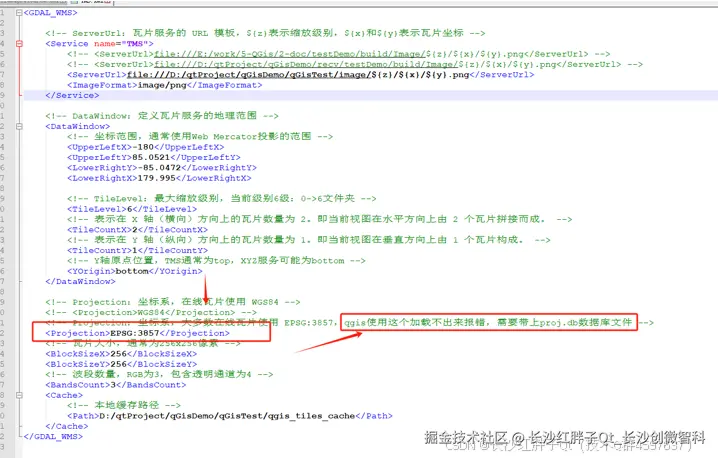Click the Service name="TMS" line
The height and width of the screenshot is (458, 718).
[99, 44]
